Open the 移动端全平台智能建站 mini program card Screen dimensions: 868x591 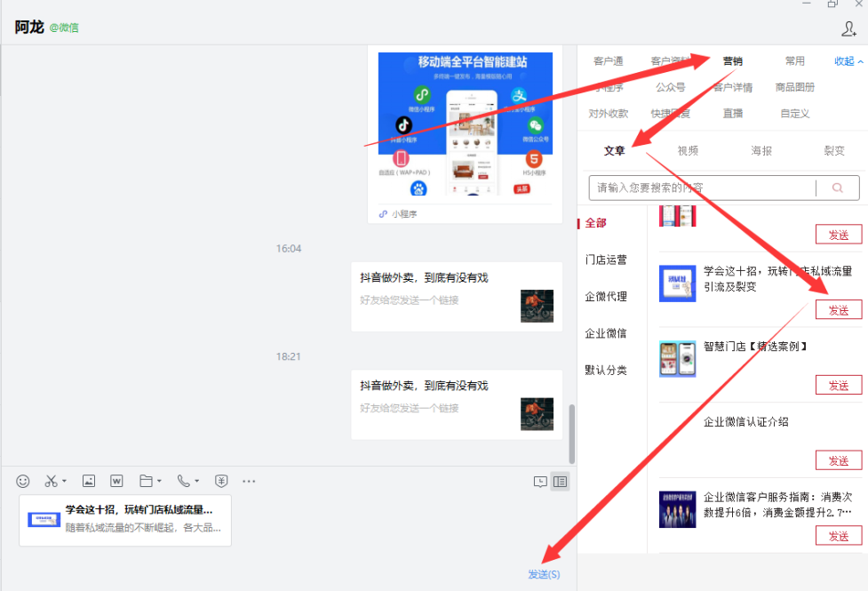[465, 134]
